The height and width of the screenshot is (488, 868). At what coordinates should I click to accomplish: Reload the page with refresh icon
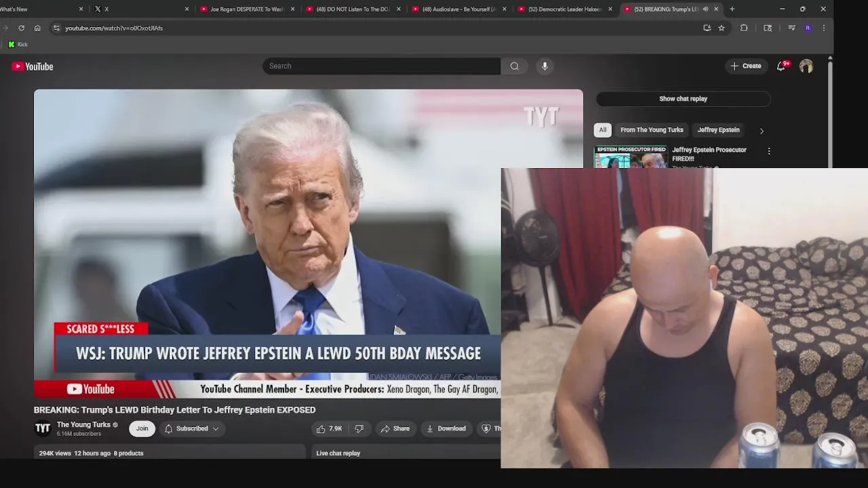coord(22,28)
